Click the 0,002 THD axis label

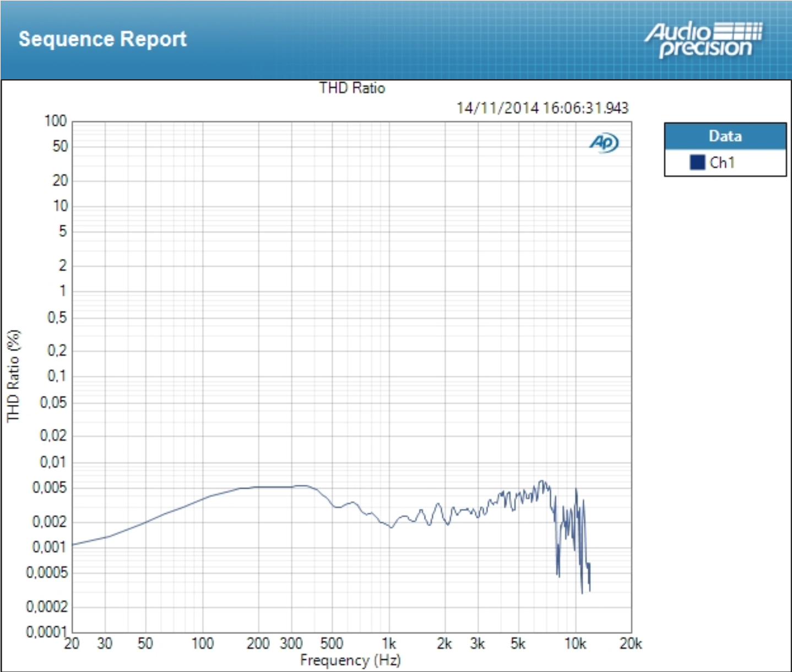pyautogui.click(x=50, y=522)
